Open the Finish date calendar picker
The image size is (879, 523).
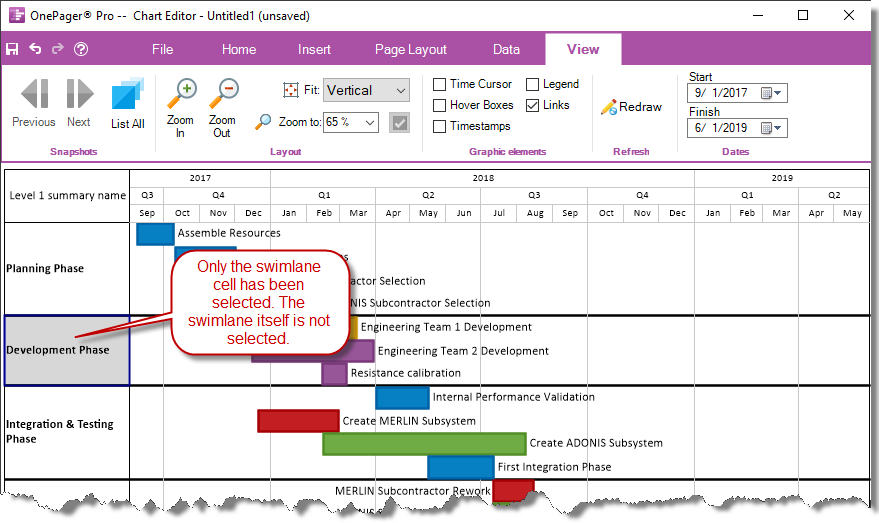point(771,128)
